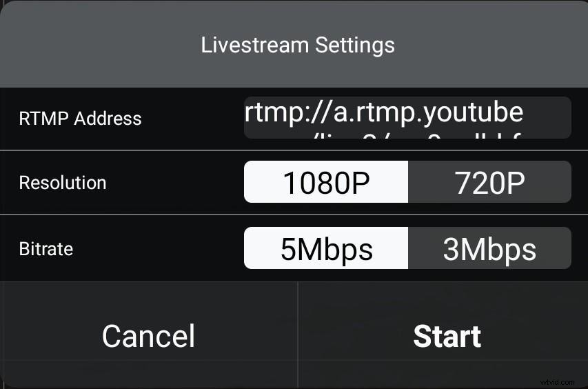Click the Resolution row label
This screenshot has height=389, width=588.
(63, 183)
